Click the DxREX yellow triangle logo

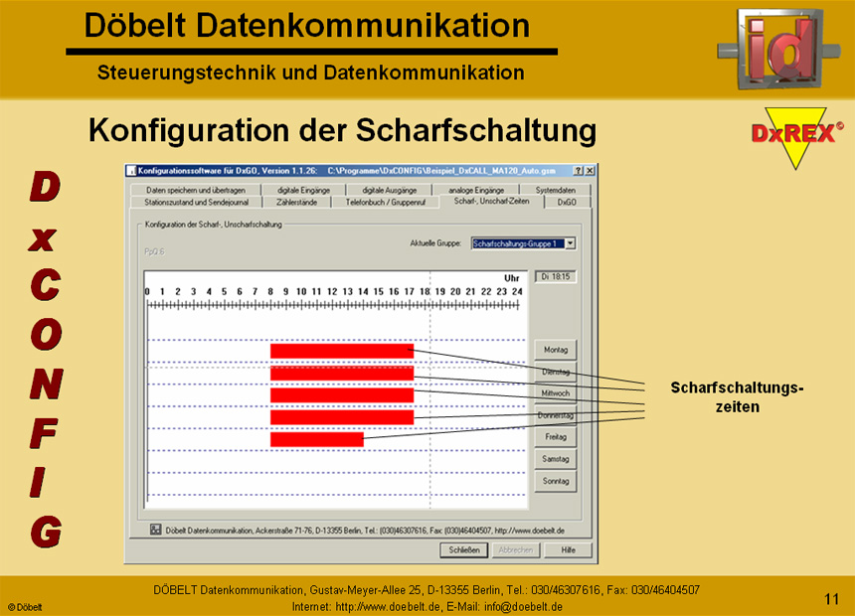click(x=796, y=137)
